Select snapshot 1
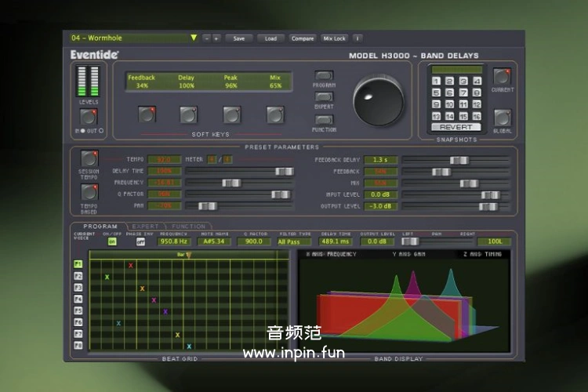The image size is (588, 392). point(436,81)
